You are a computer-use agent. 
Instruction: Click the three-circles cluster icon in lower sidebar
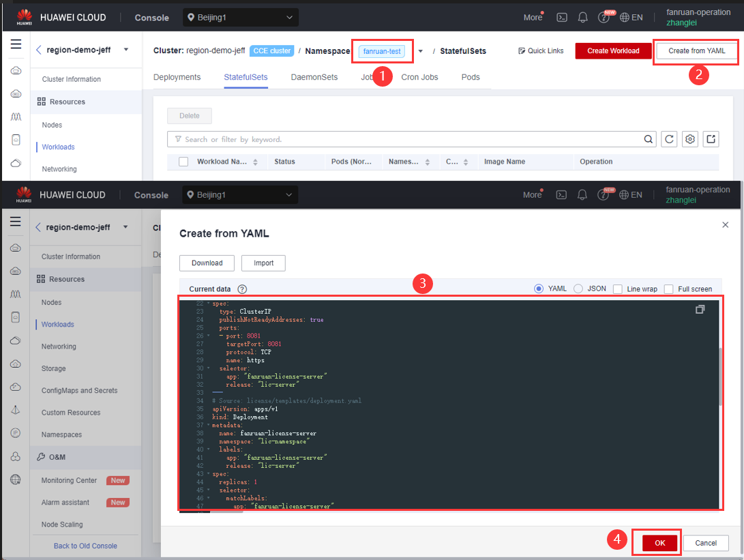tap(16, 456)
